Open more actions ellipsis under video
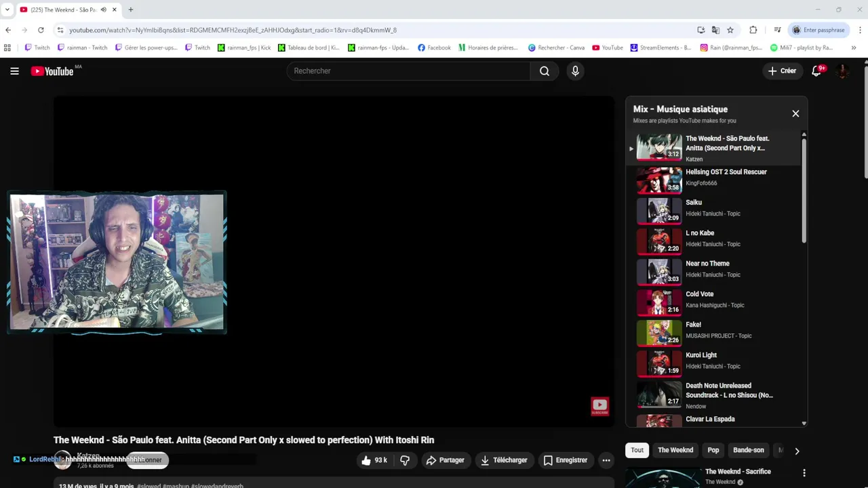 [606, 460]
